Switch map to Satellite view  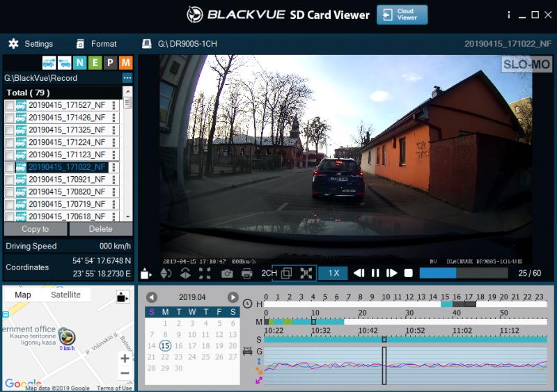pyautogui.click(x=65, y=295)
